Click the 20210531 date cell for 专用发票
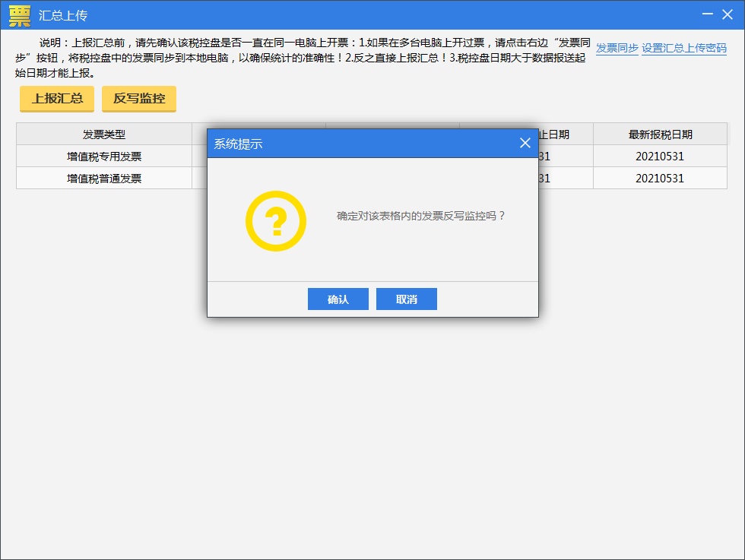745x560 pixels. coord(661,156)
